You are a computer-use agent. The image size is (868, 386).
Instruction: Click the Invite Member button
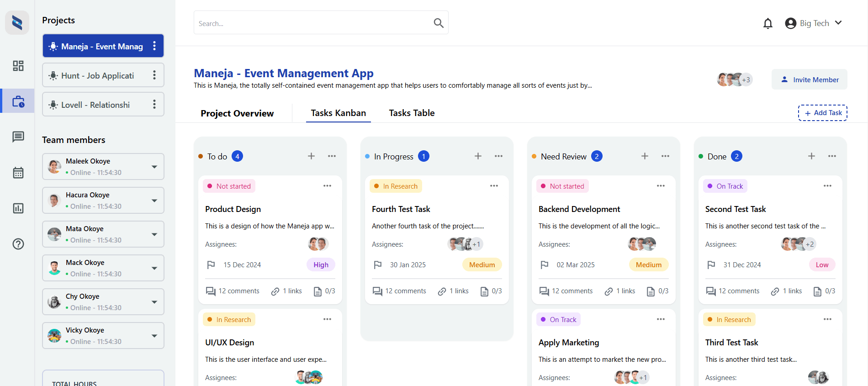(x=809, y=79)
